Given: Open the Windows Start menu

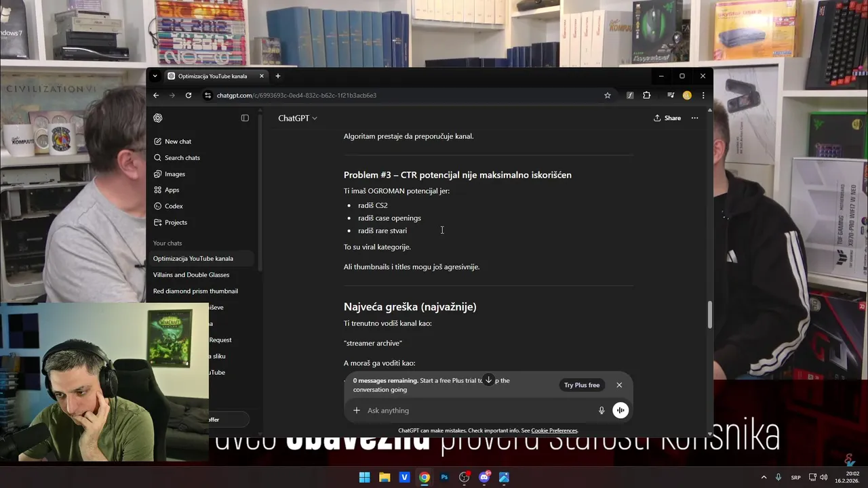Looking at the screenshot, I should tap(364, 477).
